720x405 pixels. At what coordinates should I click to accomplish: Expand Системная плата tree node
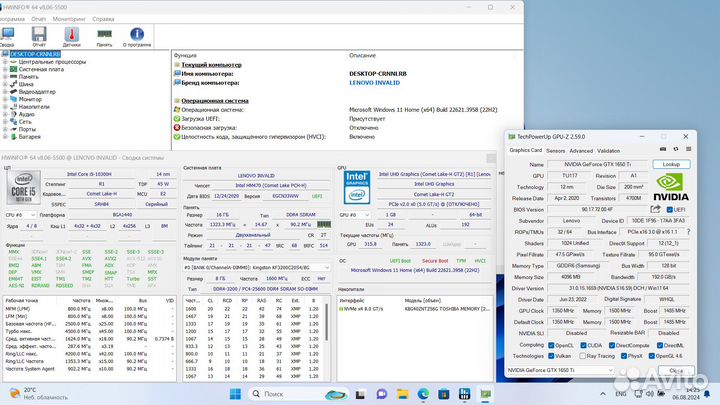tap(5, 69)
